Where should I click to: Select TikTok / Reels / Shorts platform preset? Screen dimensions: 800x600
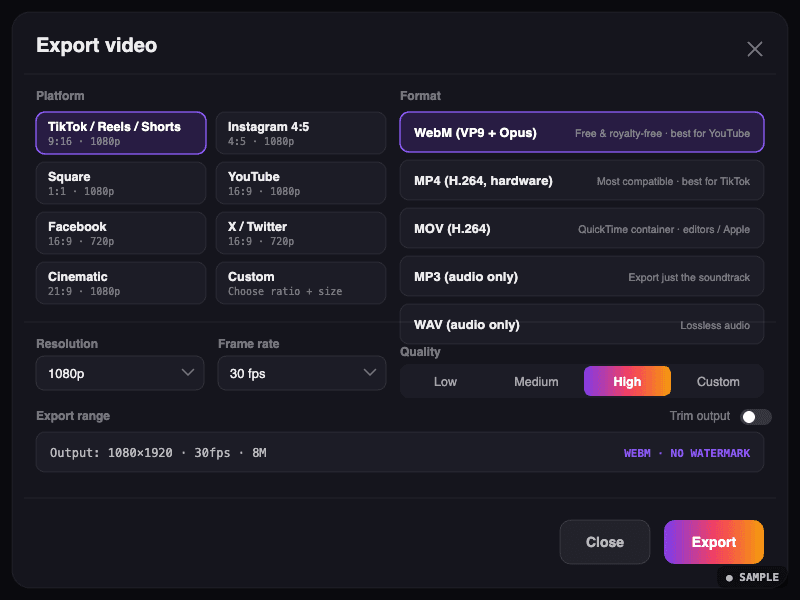121,133
